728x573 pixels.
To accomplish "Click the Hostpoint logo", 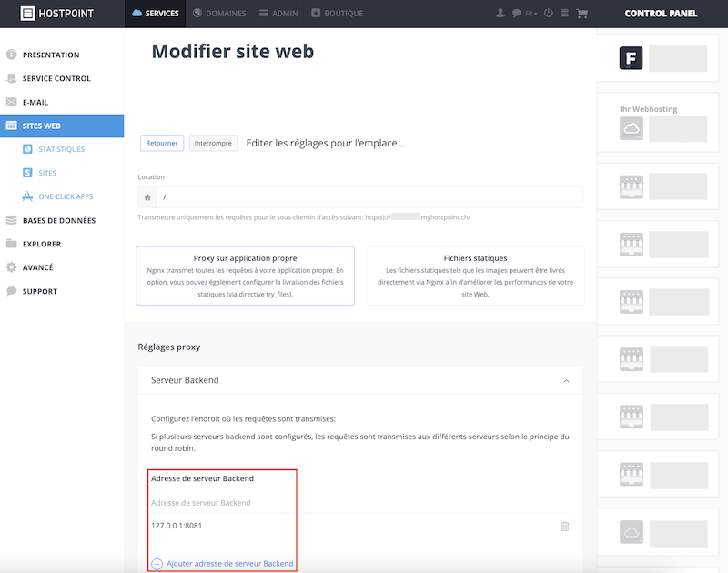I will (x=57, y=14).
